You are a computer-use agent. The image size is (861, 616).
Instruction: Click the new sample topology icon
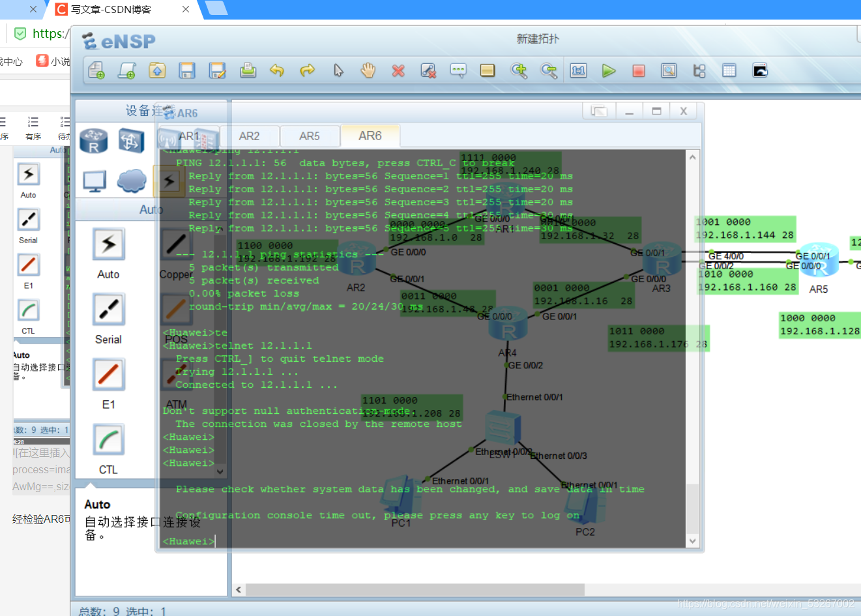click(126, 70)
